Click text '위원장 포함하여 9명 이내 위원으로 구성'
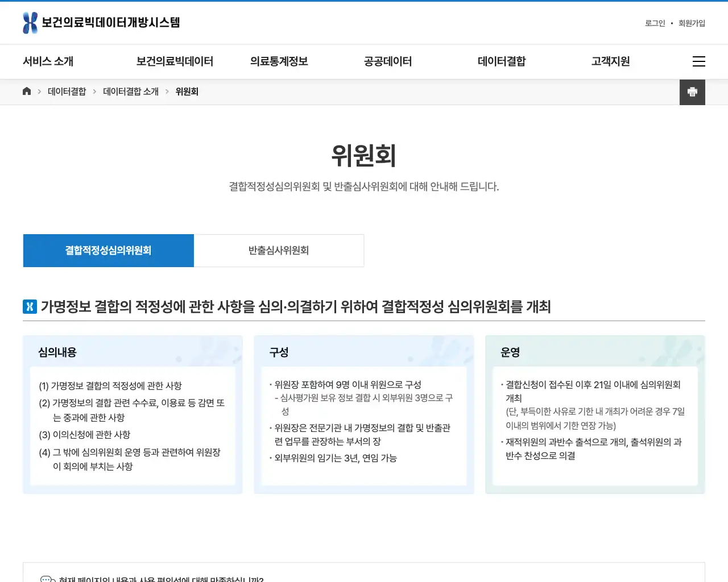This screenshot has height=582, width=728. click(348, 385)
